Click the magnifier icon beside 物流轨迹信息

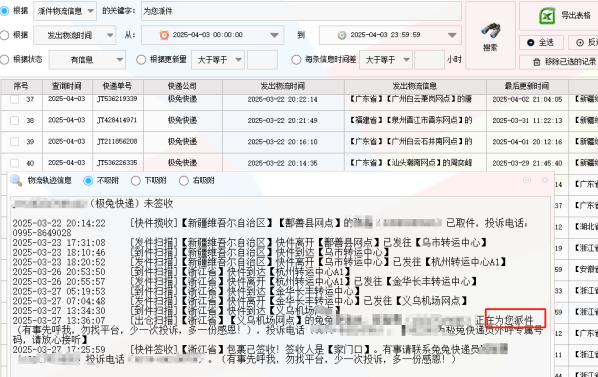[x=16, y=180]
